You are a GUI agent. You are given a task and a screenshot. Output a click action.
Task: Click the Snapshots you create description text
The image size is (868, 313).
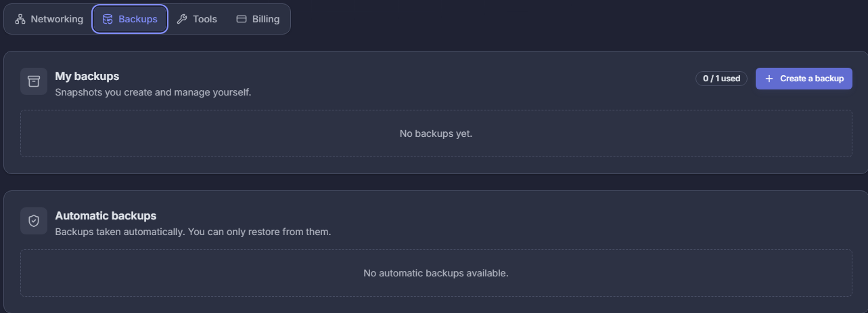153,91
